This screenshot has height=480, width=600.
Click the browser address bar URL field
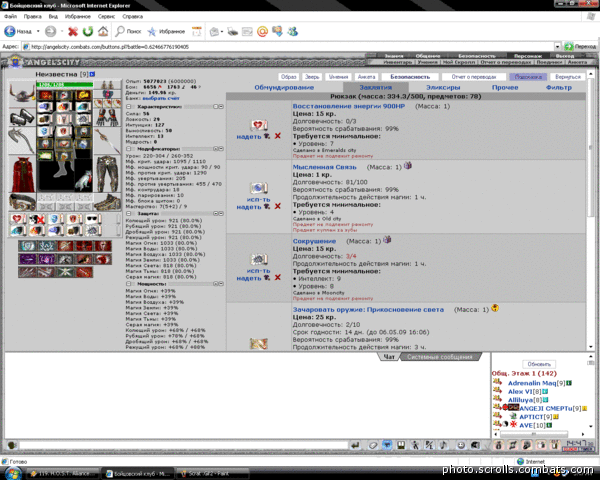pyautogui.click(x=291, y=47)
